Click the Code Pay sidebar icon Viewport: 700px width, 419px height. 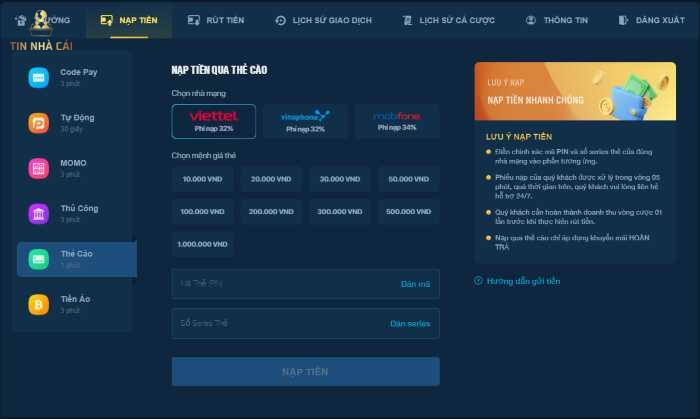(x=38, y=78)
